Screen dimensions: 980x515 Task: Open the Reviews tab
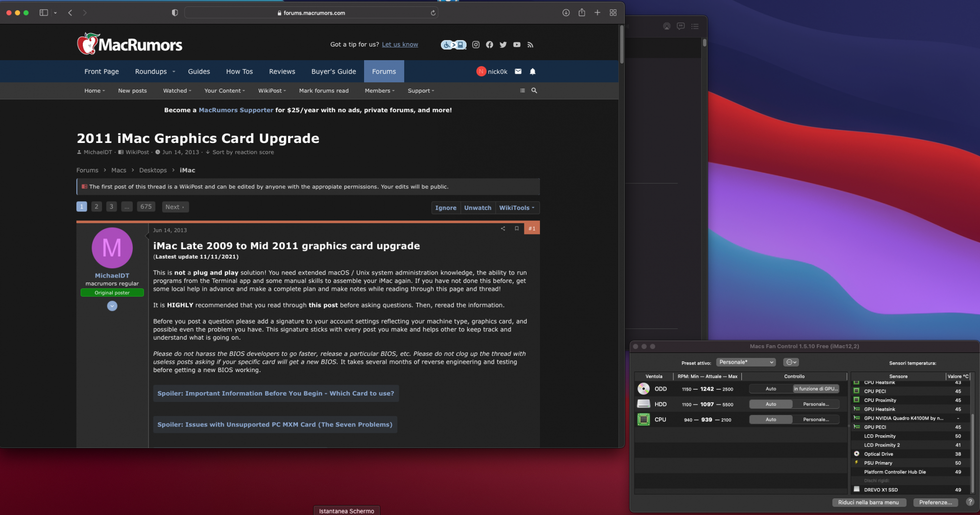pyautogui.click(x=282, y=71)
